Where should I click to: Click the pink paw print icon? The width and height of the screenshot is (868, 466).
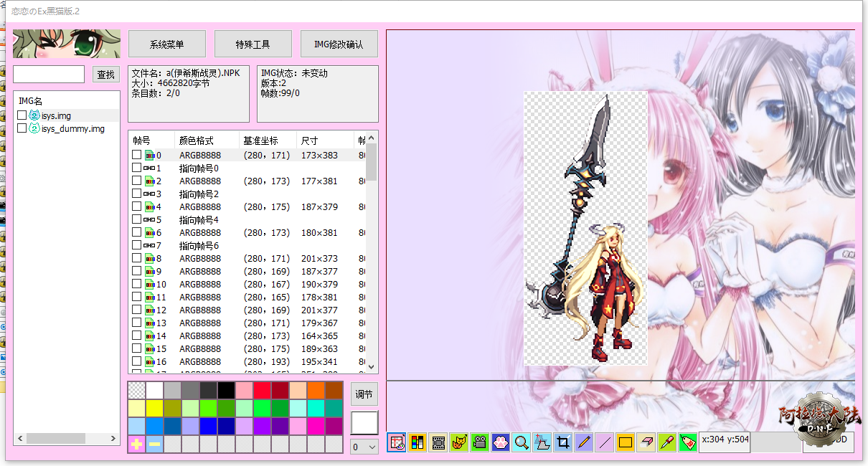[x=501, y=443]
